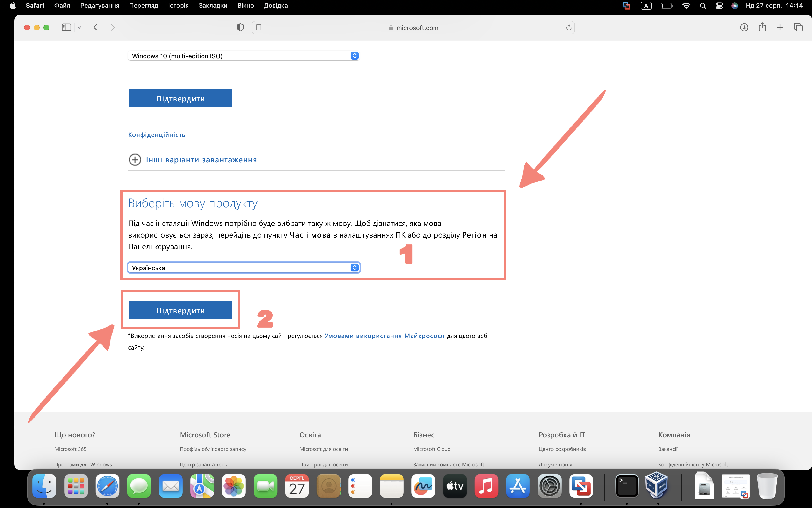
Task: Open the privacy report shield icon
Action: tap(240, 28)
